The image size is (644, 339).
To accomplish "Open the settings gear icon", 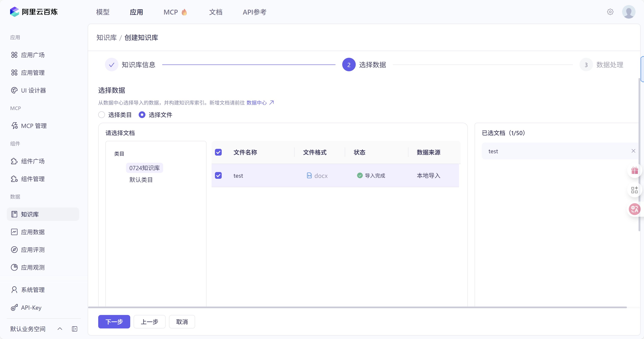I will click(x=610, y=12).
